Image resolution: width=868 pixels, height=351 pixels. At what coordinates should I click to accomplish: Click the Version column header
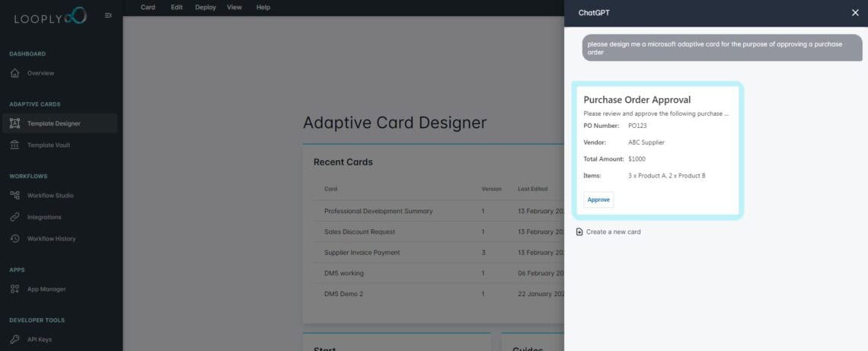[x=492, y=190]
